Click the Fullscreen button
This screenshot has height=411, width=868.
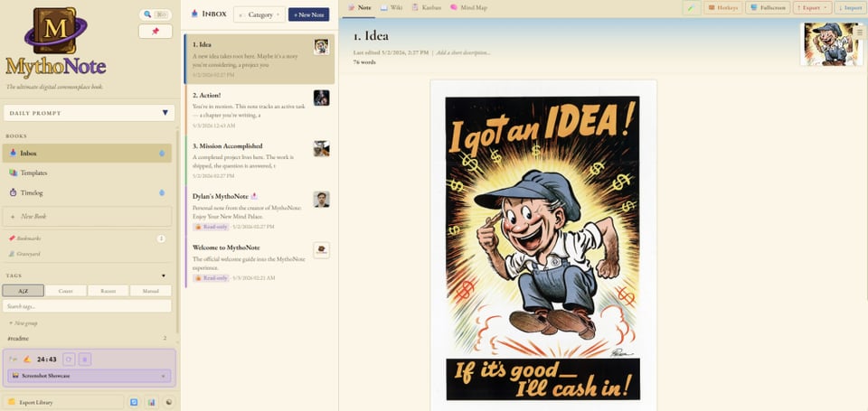pyautogui.click(x=768, y=8)
